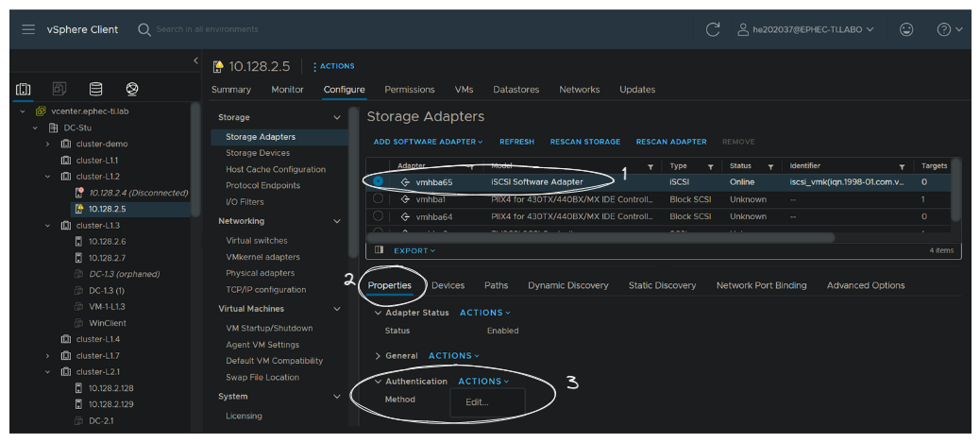The height and width of the screenshot is (443, 980).
Task: Click the cluster icon beside cluster-L1.4
Action: coord(66,339)
